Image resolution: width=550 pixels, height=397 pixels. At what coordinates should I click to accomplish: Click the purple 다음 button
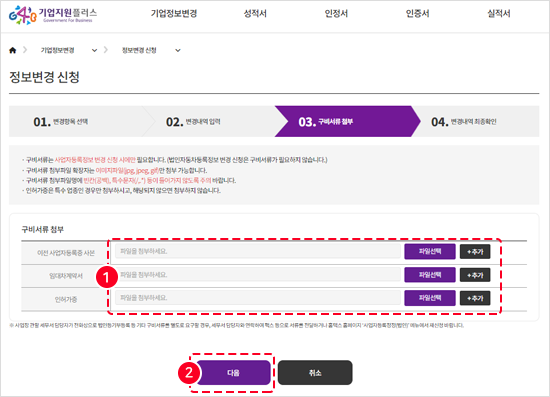point(233,372)
